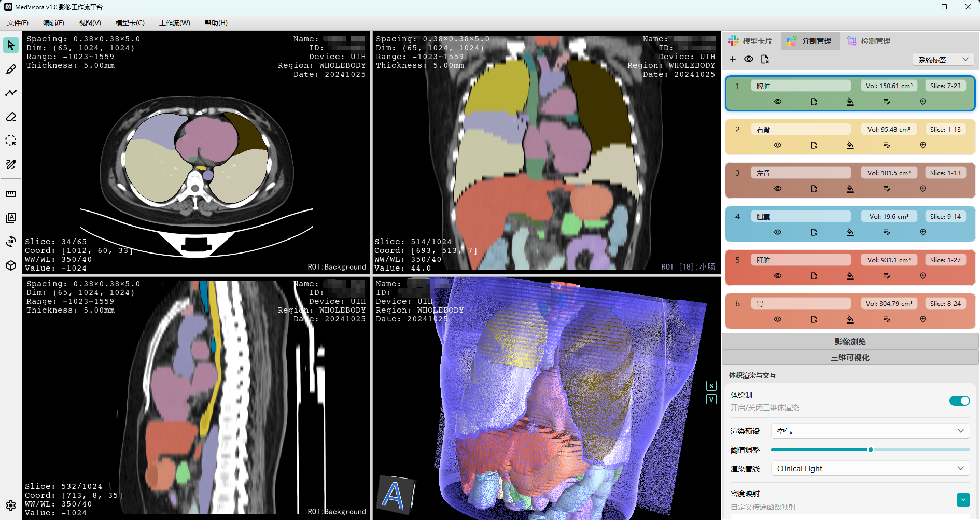Open the 模型卡(C) menu
This screenshot has height=520, width=980.
click(x=130, y=23)
